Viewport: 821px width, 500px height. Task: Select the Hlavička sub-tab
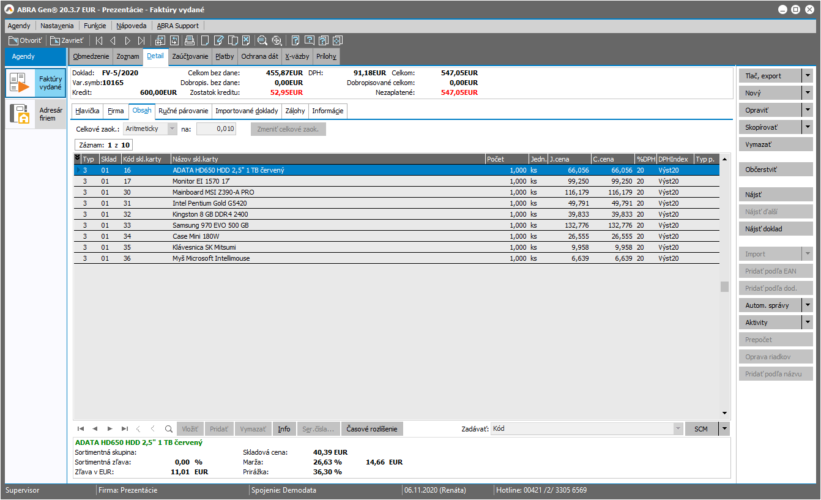click(87, 111)
